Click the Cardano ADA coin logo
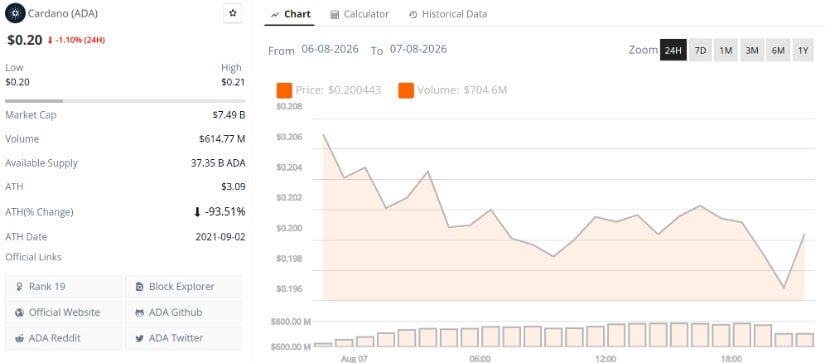Image resolution: width=825 pixels, height=363 pixels. coord(15,14)
